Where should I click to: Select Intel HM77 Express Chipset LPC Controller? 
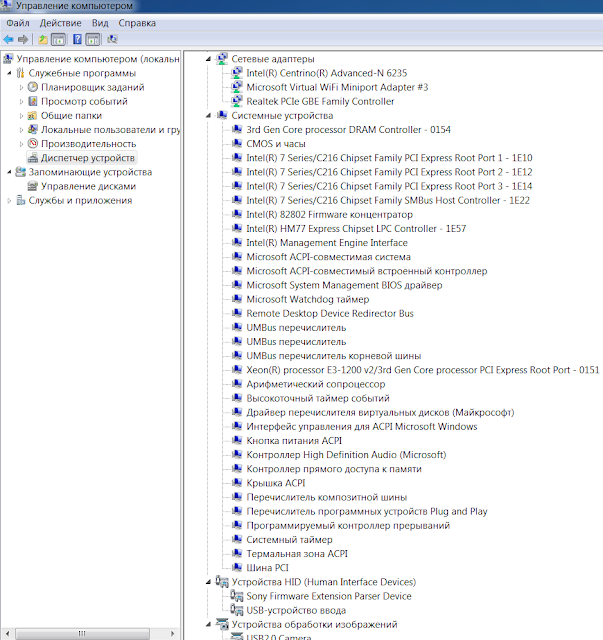pyautogui.click(x=356, y=229)
